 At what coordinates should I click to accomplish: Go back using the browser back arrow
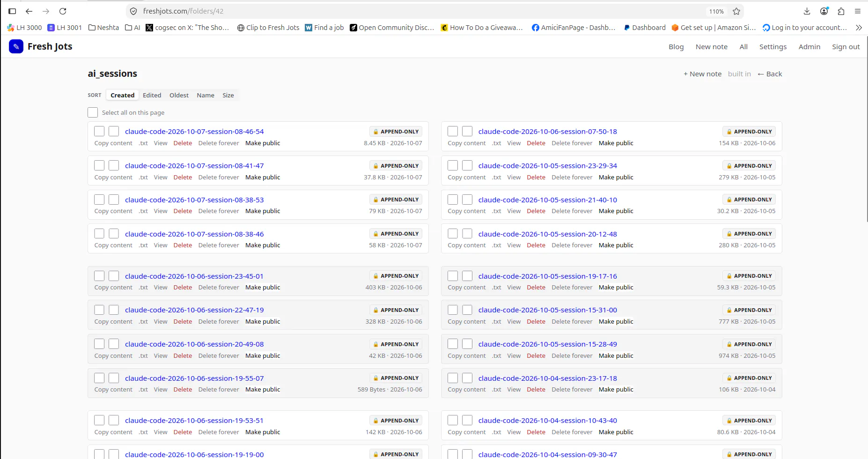[29, 11]
